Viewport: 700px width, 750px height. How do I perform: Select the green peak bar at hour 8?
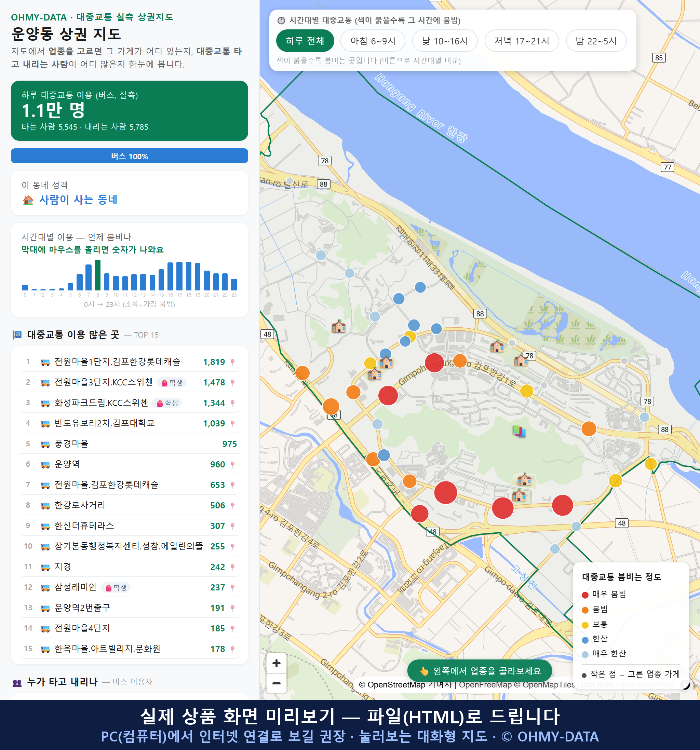(98, 275)
